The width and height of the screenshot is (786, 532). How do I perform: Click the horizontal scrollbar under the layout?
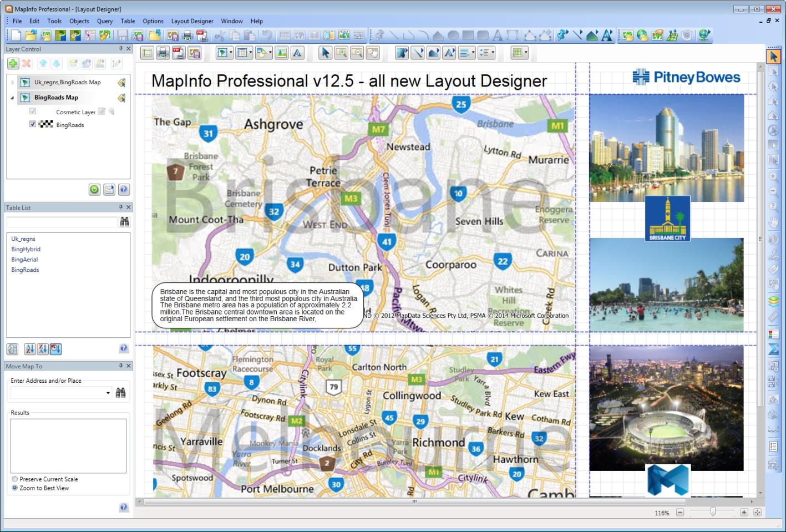(x=414, y=501)
